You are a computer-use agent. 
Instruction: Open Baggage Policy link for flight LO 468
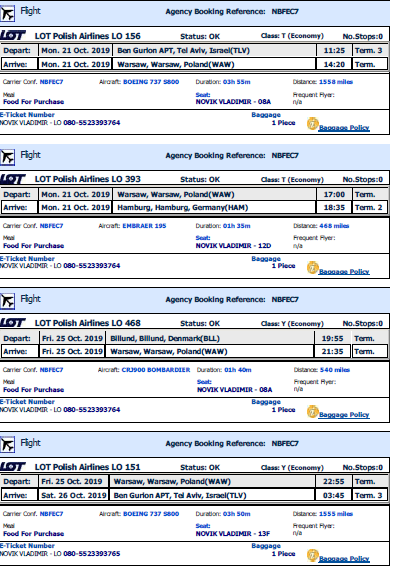[x=344, y=415]
